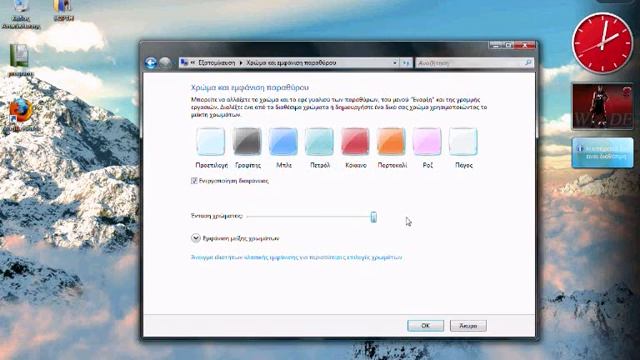Open the address bar history dropdown arrow
Viewport: 640px width, 360px height.
pyautogui.click(x=395, y=63)
